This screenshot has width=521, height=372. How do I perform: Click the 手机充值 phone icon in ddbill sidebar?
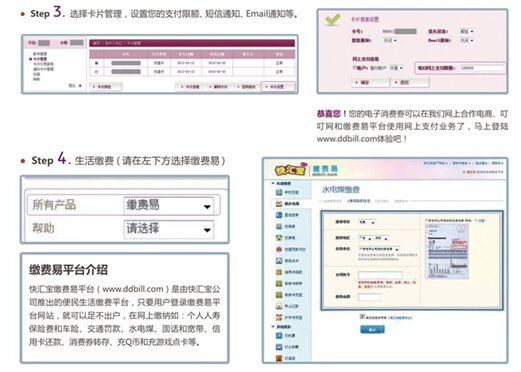279,192
